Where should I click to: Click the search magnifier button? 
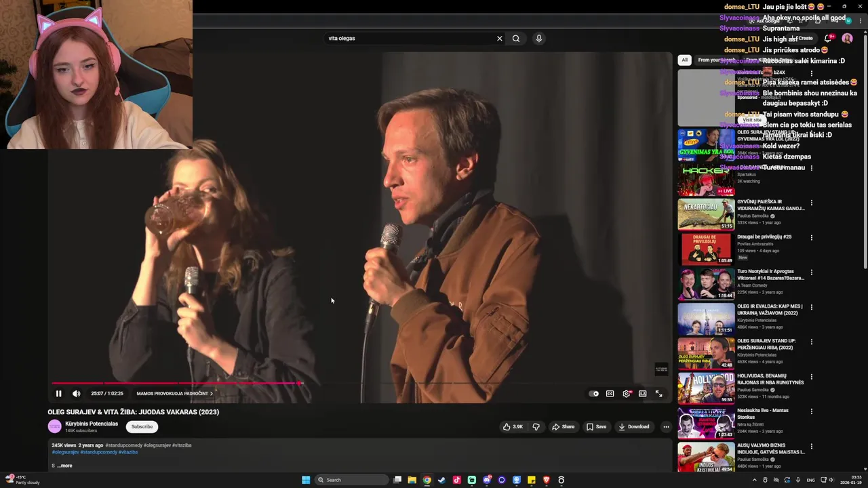tap(516, 39)
